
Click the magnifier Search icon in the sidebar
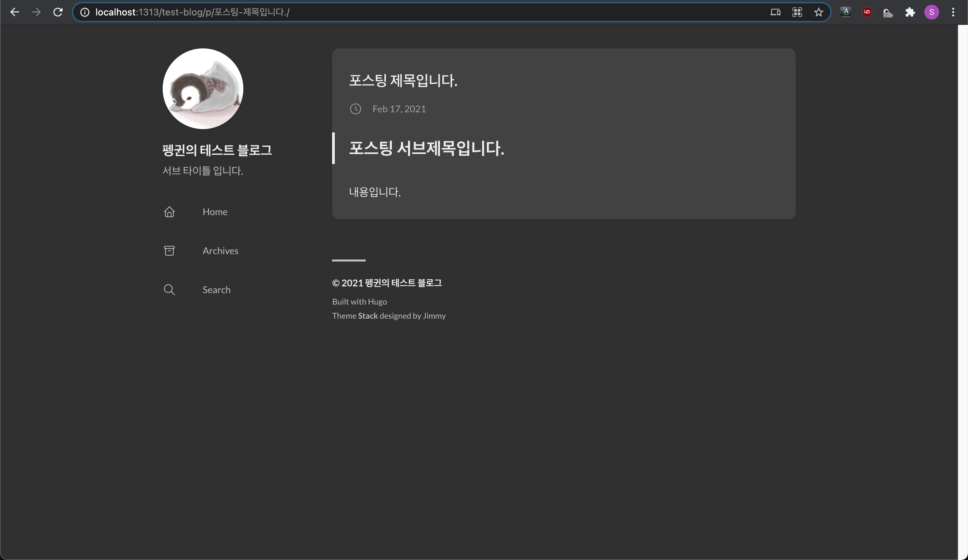(x=169, y=290)
